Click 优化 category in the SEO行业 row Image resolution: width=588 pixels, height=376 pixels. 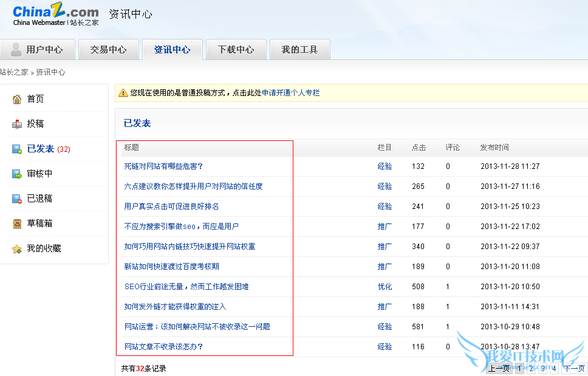385,287
